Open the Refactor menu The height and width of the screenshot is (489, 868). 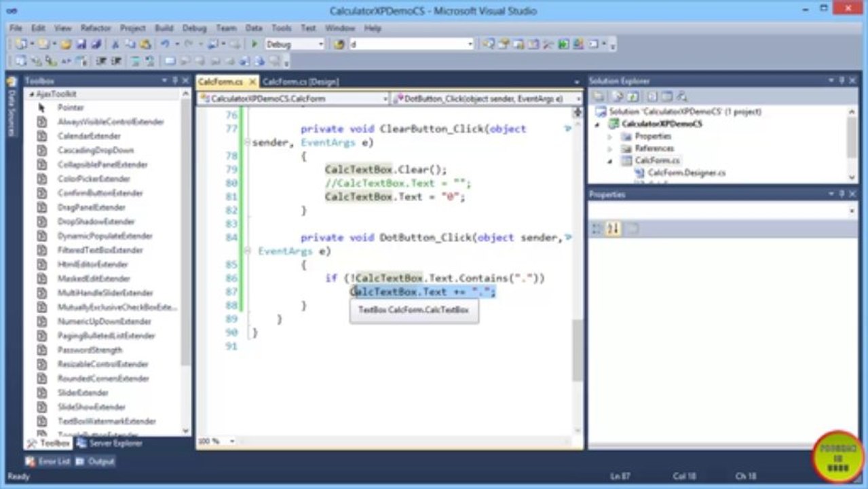(x=95, y=28)
